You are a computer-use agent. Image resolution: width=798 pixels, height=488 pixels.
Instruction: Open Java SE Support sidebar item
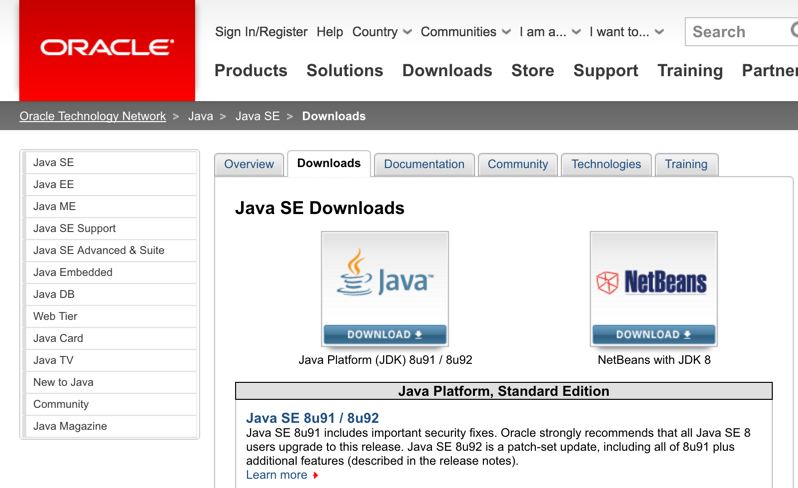(x=110, y=228)
